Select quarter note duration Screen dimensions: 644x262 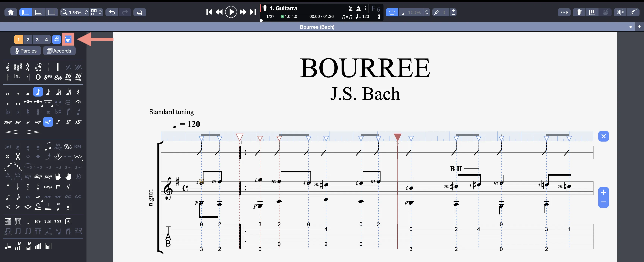tap(28, 92)
